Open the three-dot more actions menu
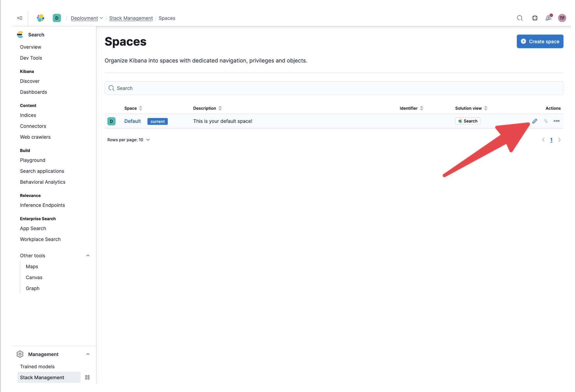575x392 pixels. (557, 121)
